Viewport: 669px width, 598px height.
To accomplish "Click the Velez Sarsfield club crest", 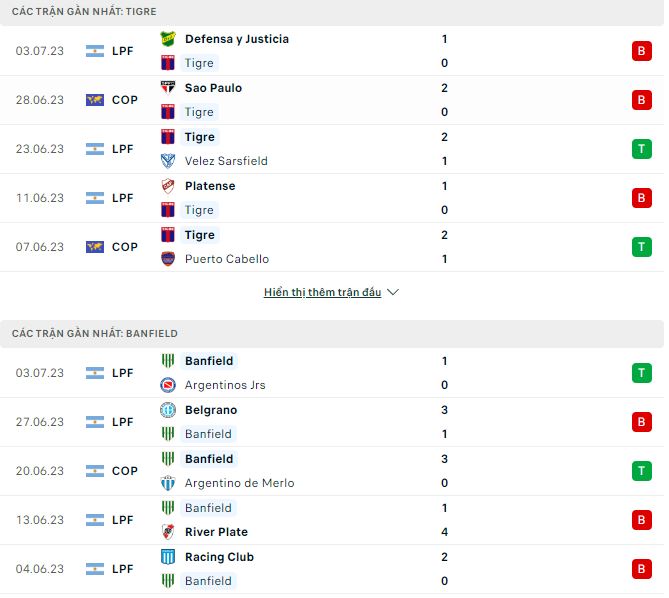I will pos(168,161).
